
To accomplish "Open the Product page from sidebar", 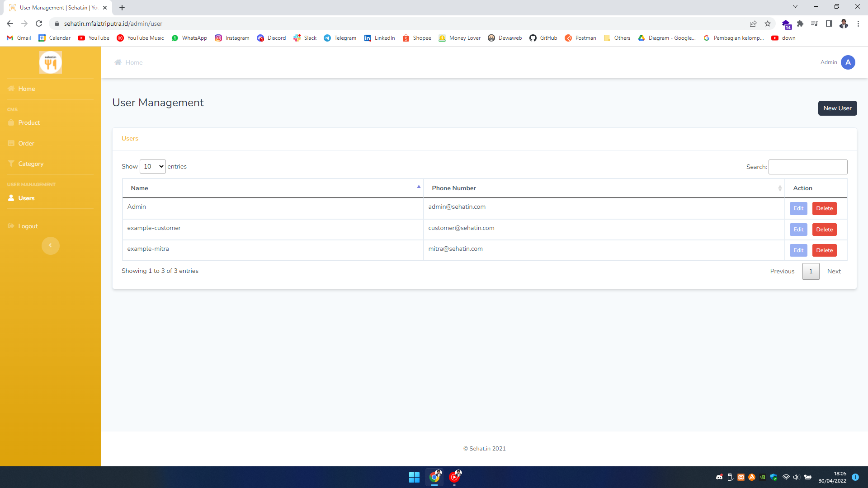I will (x=29, y=122).
